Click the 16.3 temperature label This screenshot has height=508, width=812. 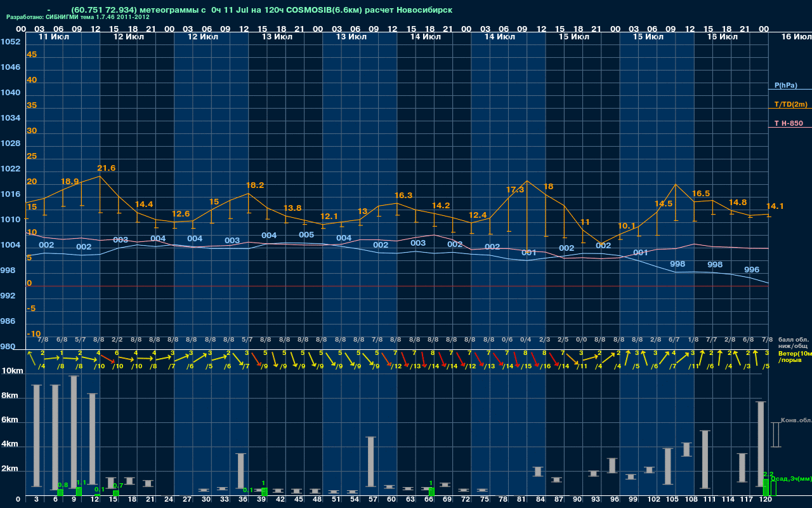tap(403, 196)
